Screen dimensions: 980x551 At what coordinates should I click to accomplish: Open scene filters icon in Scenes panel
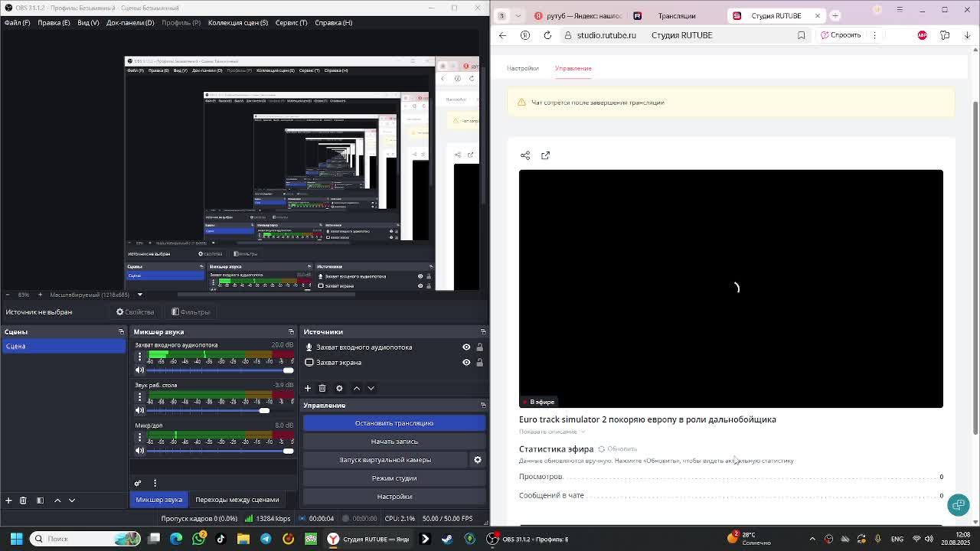pos(40,500)
